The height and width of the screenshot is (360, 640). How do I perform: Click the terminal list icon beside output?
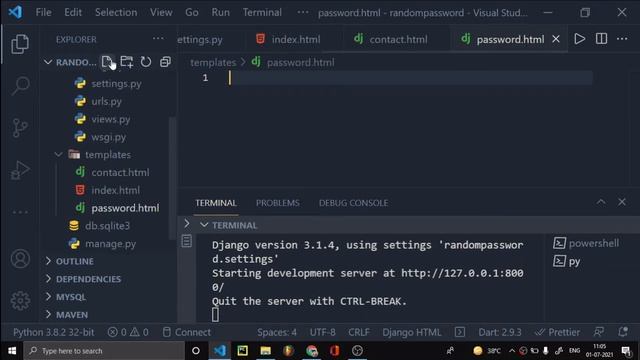tap(187, 241)
